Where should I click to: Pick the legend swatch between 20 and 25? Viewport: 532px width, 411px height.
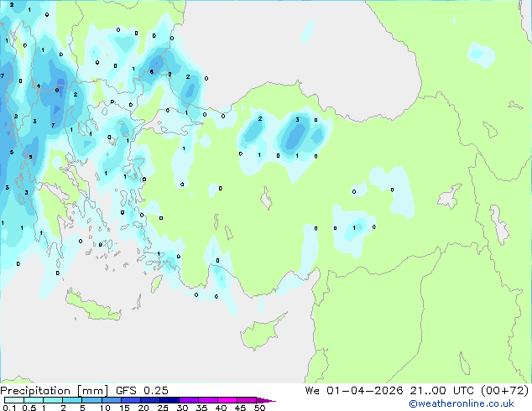(x=149, y=400)
